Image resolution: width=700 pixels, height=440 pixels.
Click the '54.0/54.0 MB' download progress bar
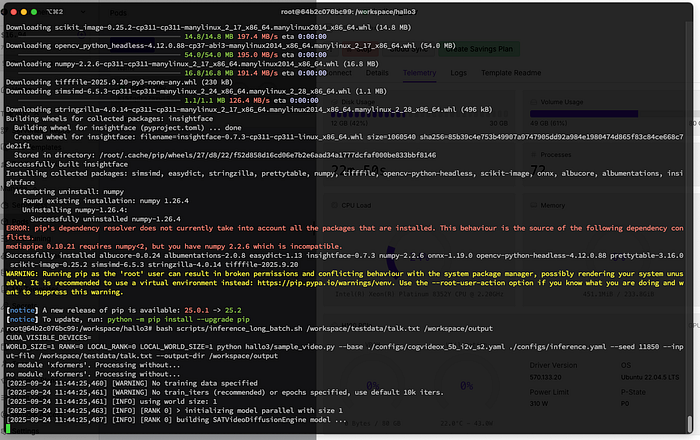click(x=100, y=55)
